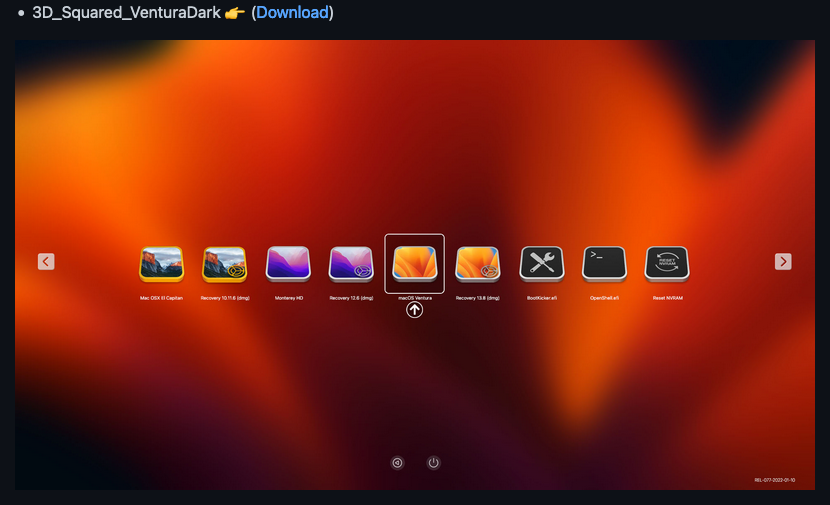Open the Download link for 3D_Squared_VenturaDark

292,12
